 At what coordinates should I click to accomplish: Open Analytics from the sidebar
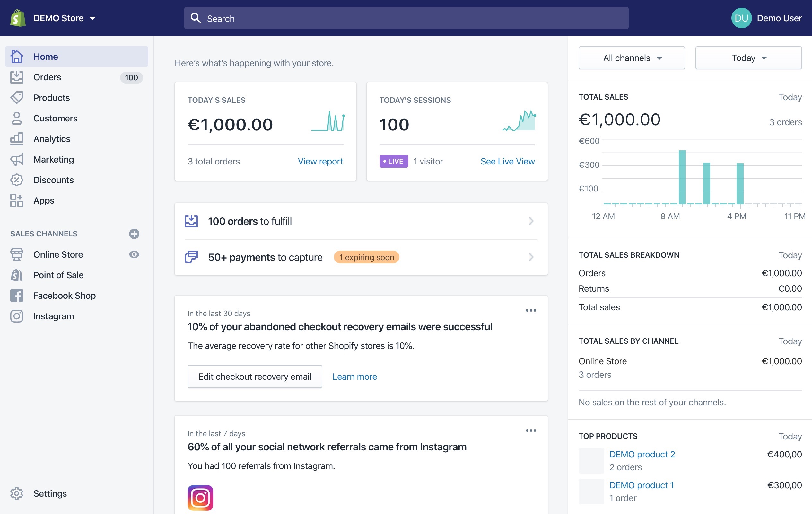(x=52, y=139)
